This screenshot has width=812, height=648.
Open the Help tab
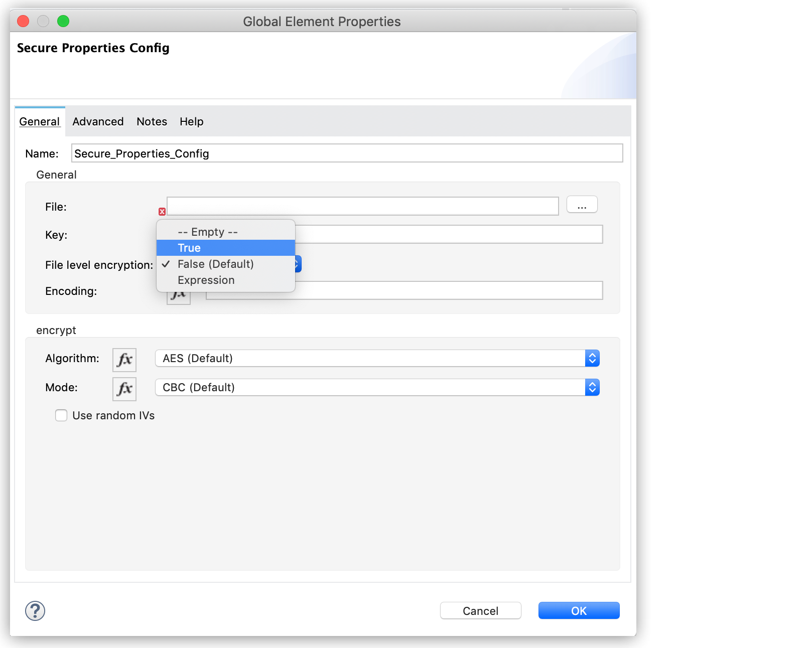click(191, 121)
